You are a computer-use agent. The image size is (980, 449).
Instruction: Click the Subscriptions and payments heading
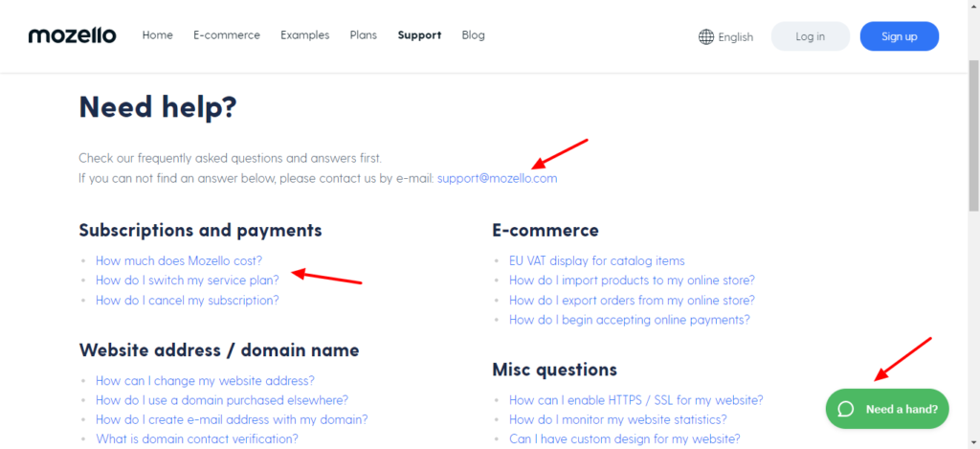coord(201,230)
